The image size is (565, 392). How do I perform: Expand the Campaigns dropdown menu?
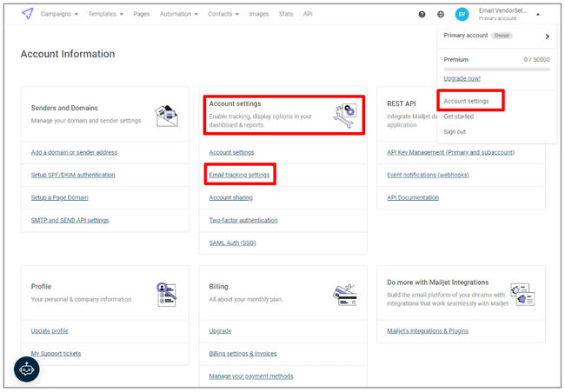pyautogui.click(x=60, y=14)
